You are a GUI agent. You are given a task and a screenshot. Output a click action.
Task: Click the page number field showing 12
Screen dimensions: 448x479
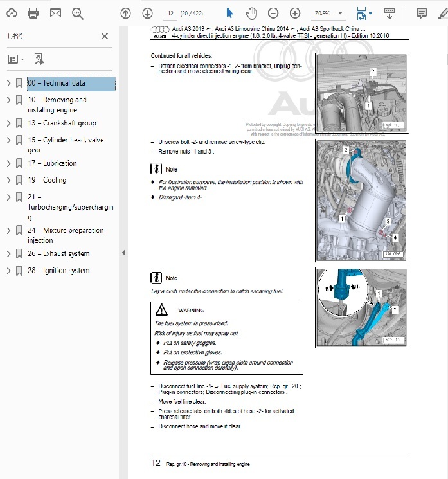(x=170, y=14)
